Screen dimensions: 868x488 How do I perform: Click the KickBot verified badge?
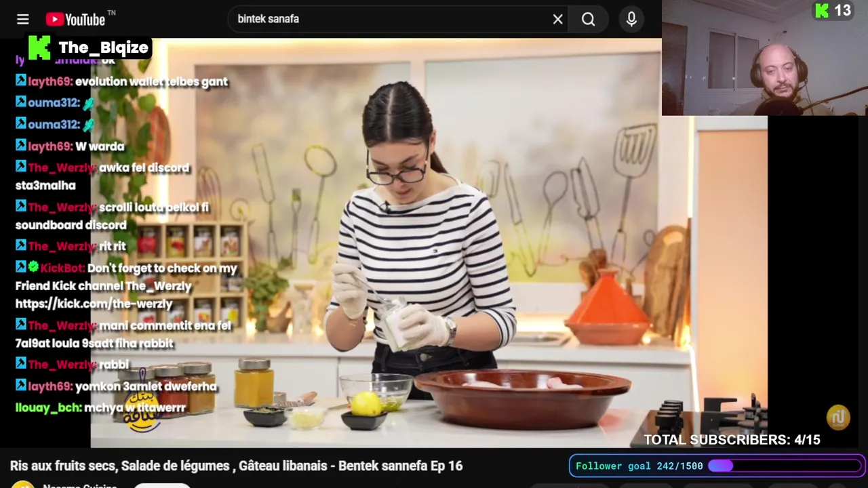tap(33, 268)
